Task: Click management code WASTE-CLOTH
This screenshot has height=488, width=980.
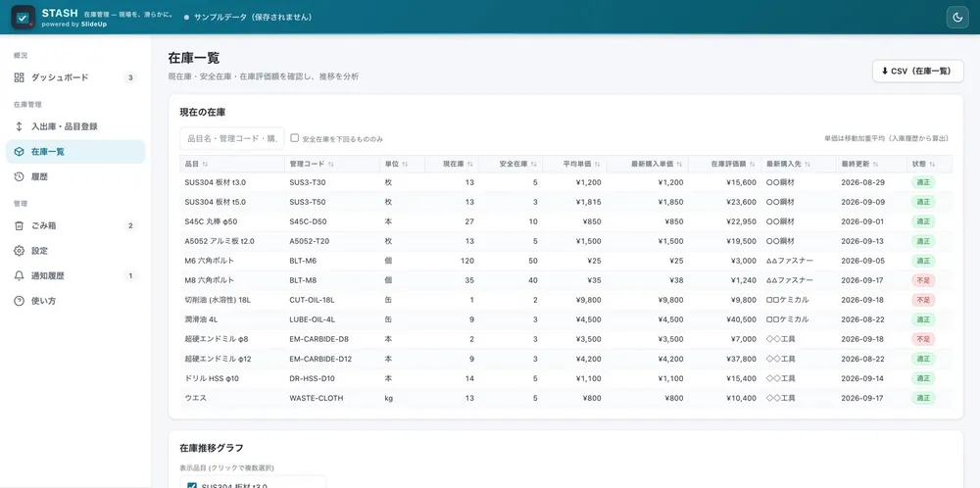Action: coord(317,398)
